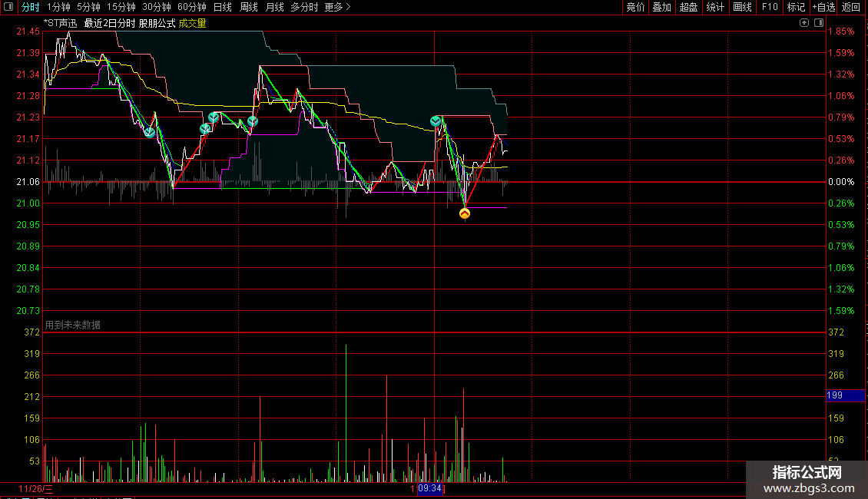Click the 372 volume label on left axis
Image resolution: width=868 pixels, height=499 pixels.
tap(31, 332)
